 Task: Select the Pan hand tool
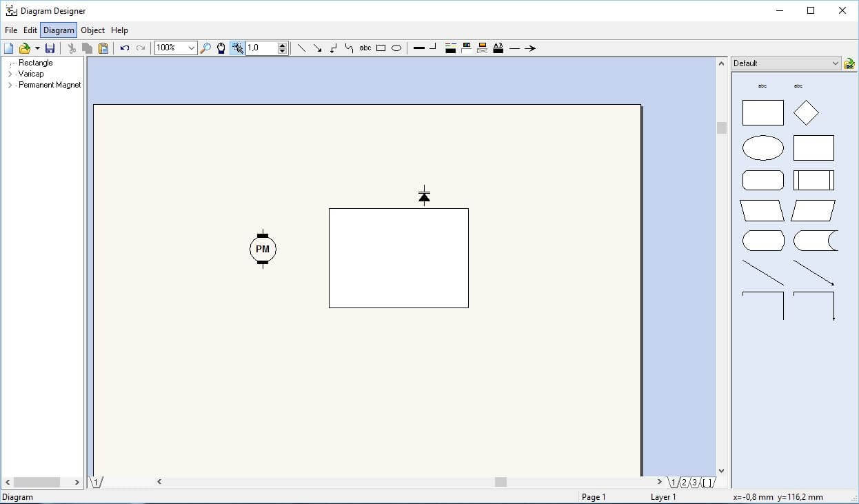221,48
